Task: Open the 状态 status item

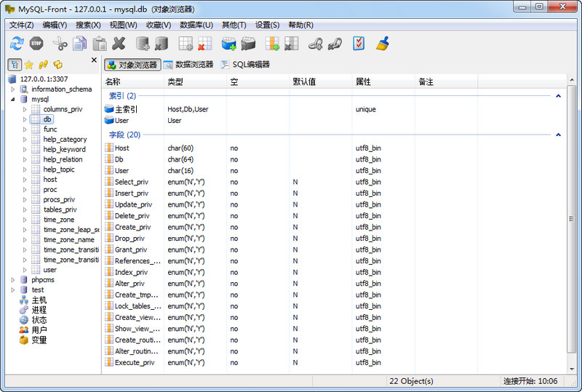Action: [x=39, y=320]
